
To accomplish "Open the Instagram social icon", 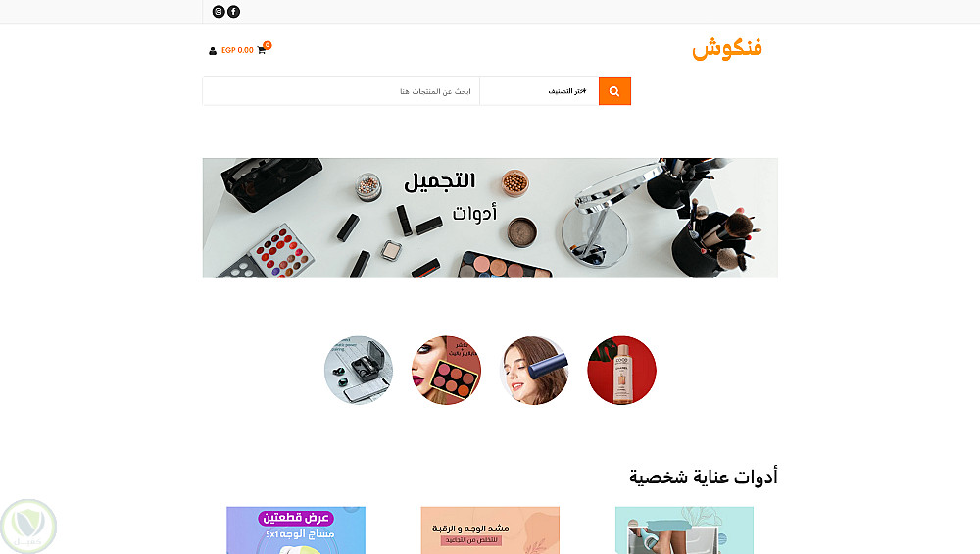I will pyautogui.click(x=219, y=11).
